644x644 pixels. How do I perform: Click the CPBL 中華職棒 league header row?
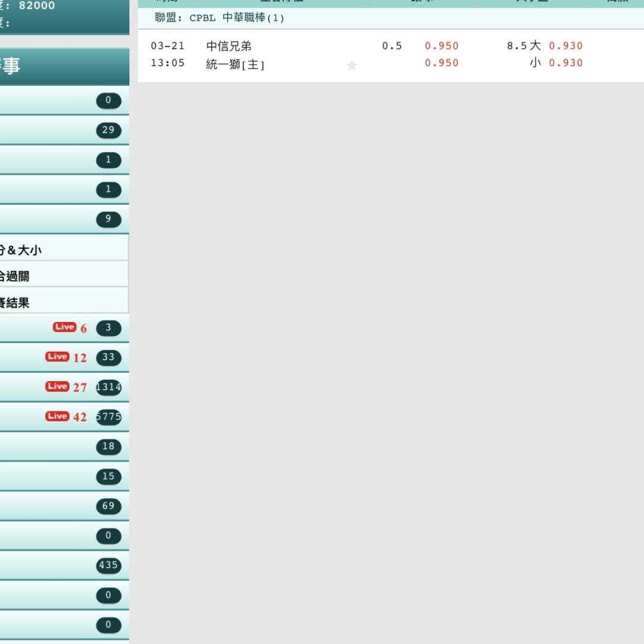[x=391, y=18]
